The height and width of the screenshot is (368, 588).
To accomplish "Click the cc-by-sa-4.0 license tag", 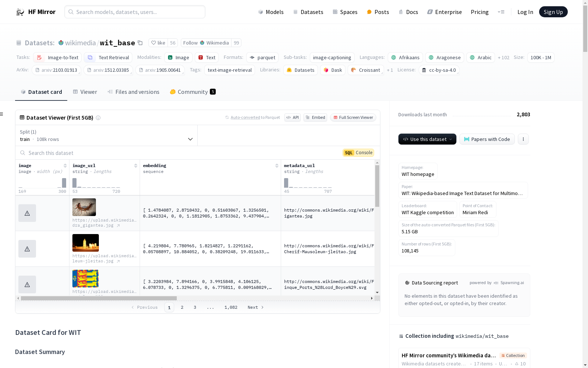I will coord(439,70).
